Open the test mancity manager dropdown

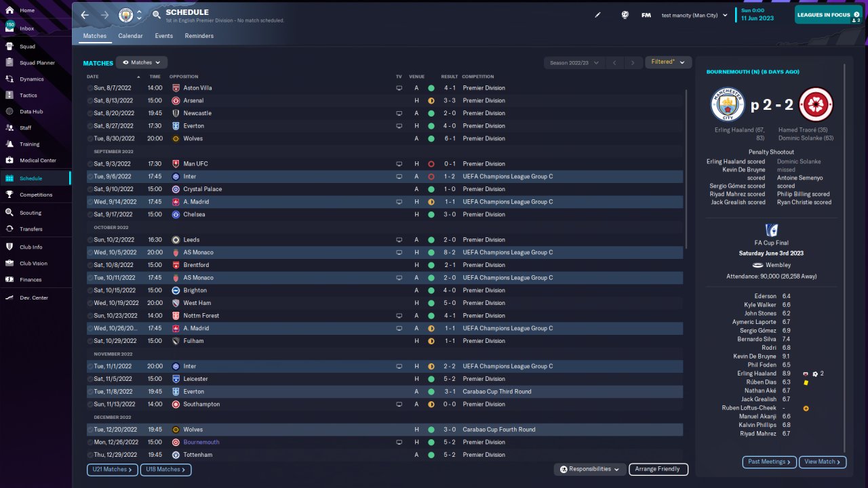click(x=694, y=15)
